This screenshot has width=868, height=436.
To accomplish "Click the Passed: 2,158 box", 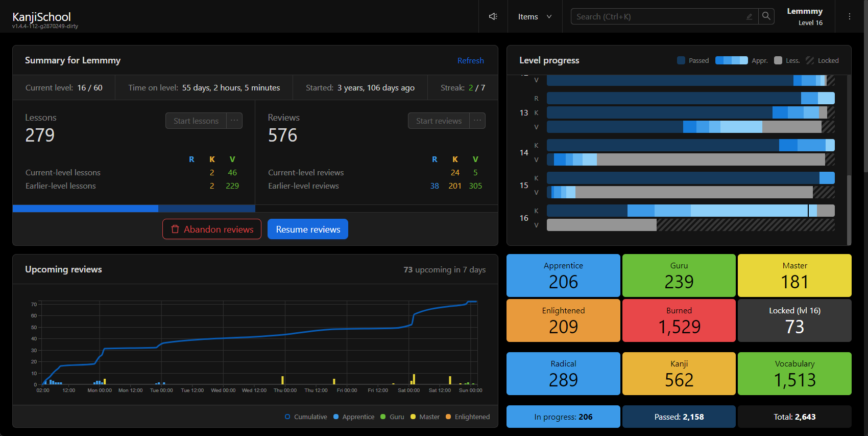I will pyautogui.click(x=679, y=417).
